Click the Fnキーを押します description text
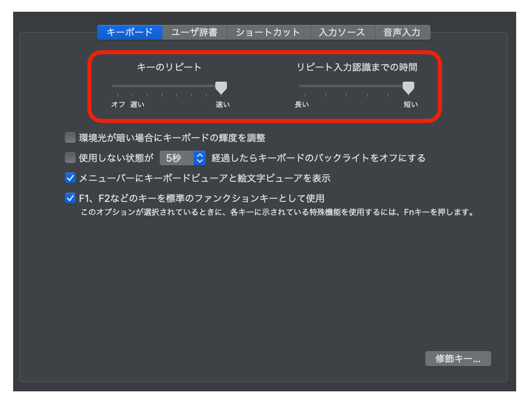This screenshot has height=404, width=532. (x=439, y=212)
